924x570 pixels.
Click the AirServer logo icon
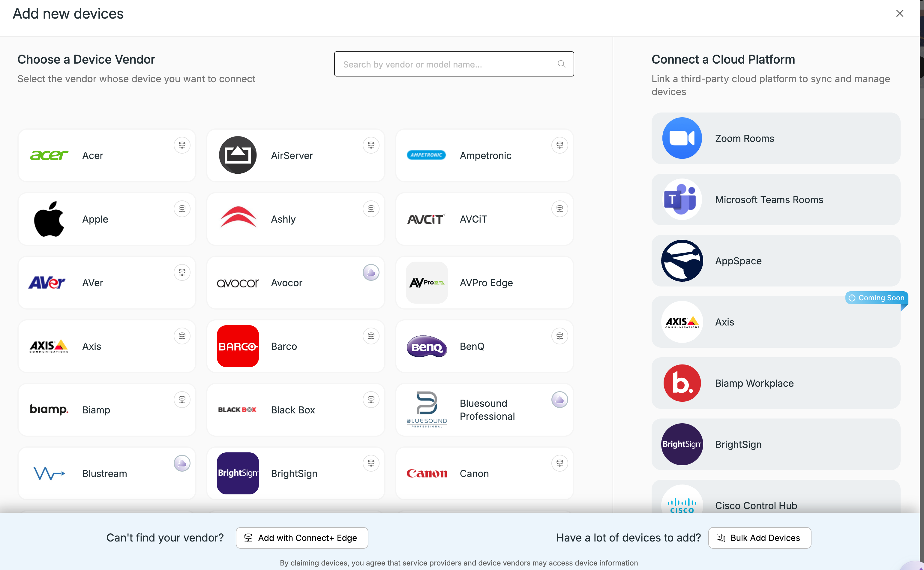(x=238, y=155)
